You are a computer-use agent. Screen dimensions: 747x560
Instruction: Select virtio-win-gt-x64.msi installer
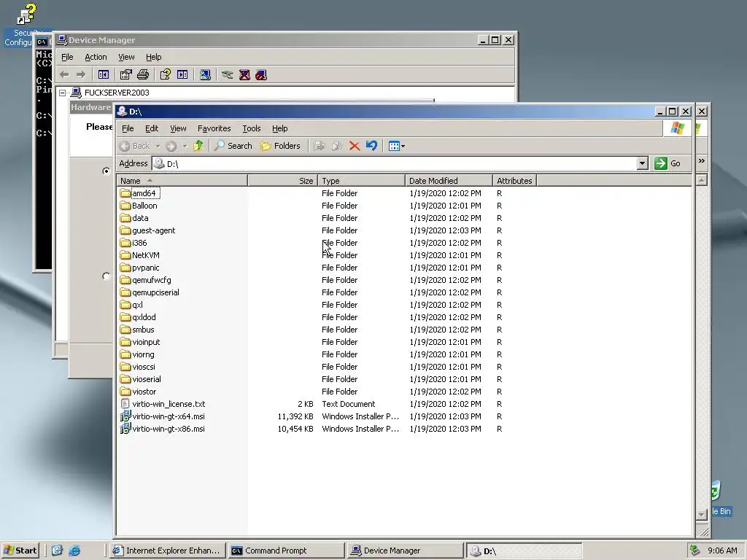(x=163, y=416)
